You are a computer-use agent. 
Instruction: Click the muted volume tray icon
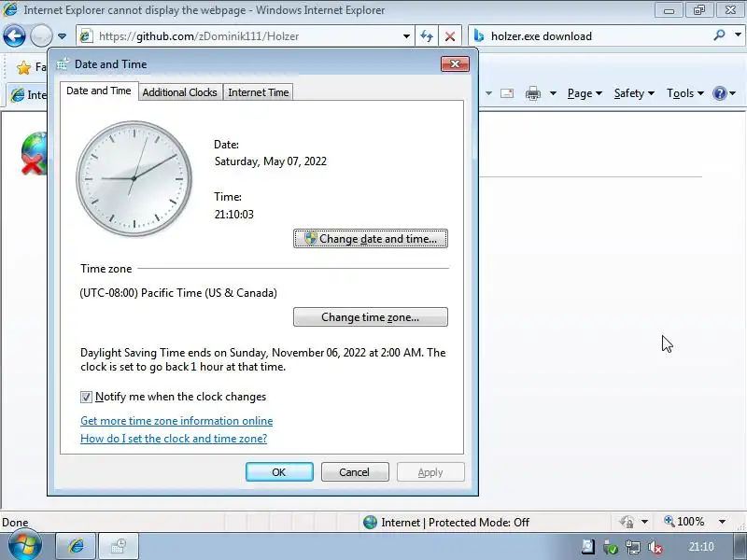[x=655, y=548]
